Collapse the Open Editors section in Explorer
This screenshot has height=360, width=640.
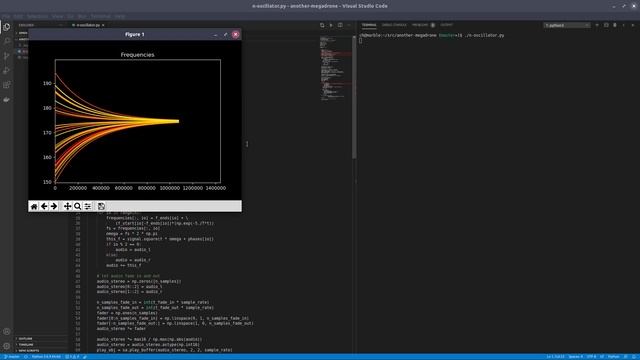(x=22, y=33)
